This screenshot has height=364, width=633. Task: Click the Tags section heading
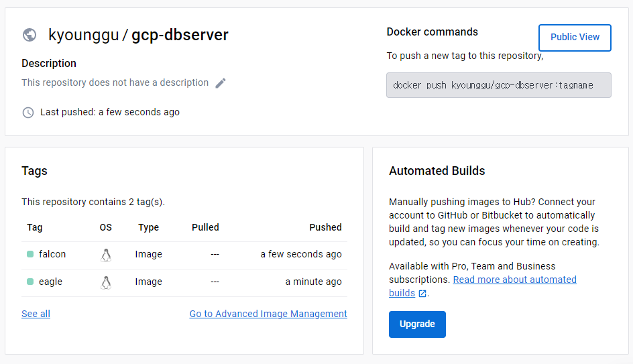tap(34, 171)
